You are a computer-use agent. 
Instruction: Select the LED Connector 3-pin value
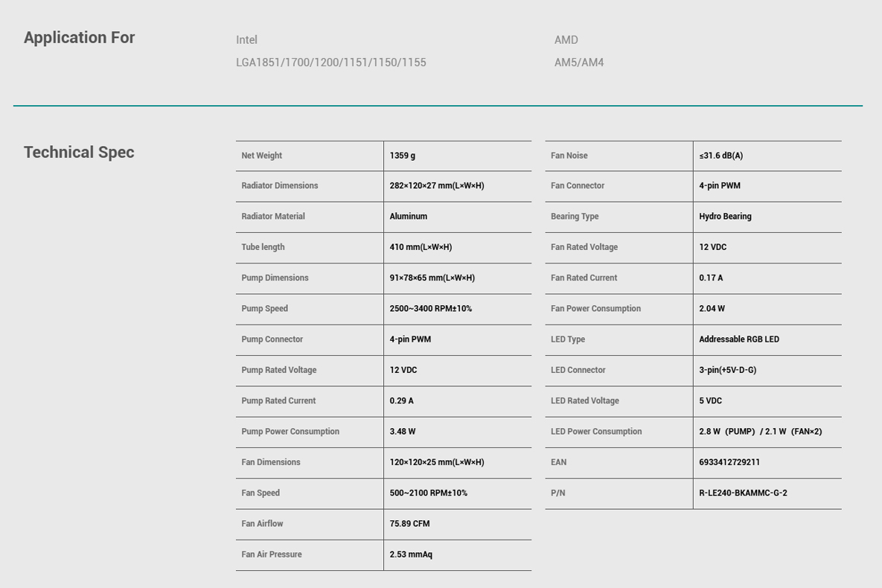727,370
